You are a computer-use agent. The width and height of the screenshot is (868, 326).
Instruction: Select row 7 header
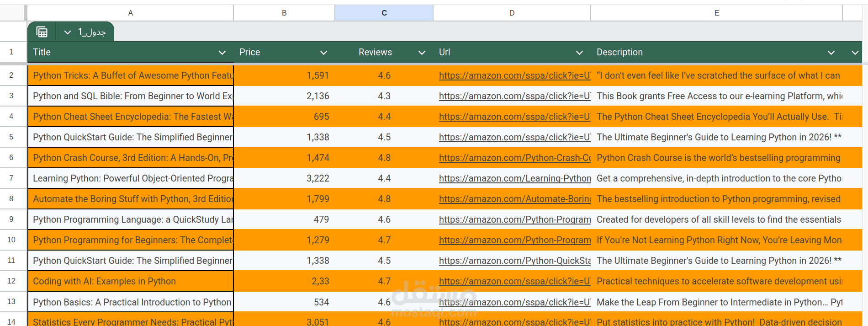11,178
